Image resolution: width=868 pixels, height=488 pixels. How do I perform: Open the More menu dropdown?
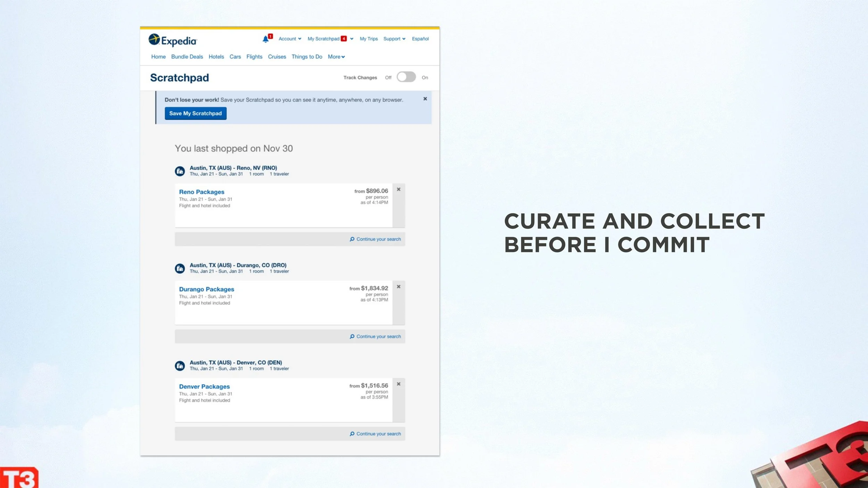[336, 57]
